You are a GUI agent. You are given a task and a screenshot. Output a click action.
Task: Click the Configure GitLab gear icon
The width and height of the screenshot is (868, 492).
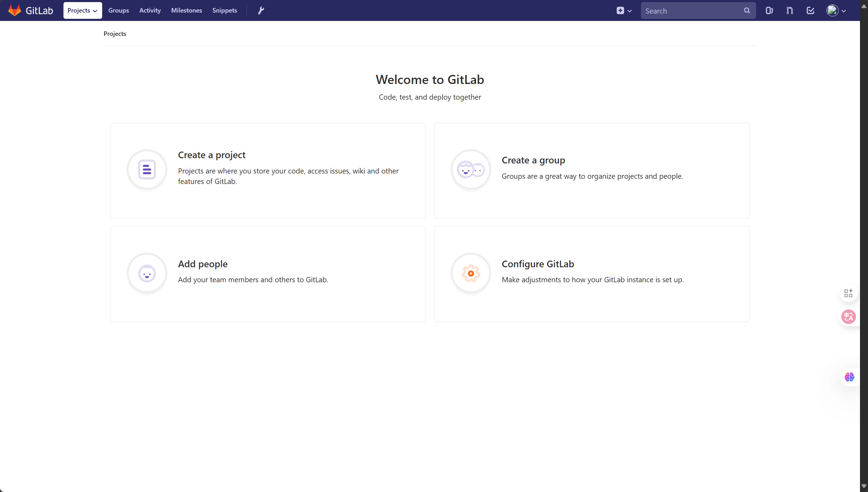pyautogui.click(x=471, y=274)
